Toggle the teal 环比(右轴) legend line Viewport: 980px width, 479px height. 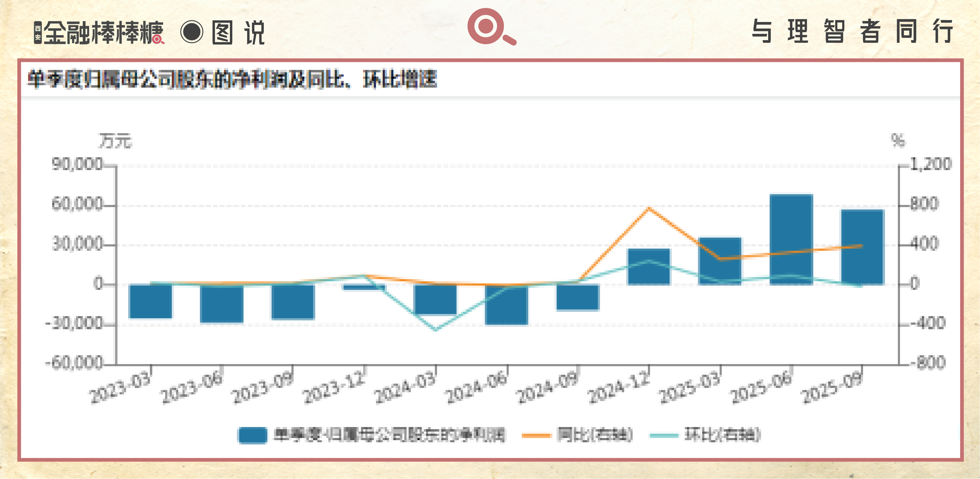point(664,435)
